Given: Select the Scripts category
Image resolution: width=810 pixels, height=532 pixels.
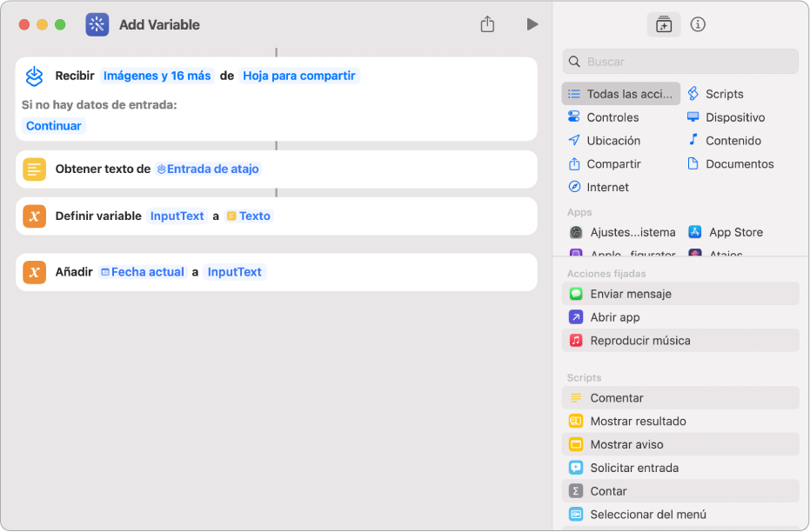Looking at the screenshot, I should coord(715,94).
